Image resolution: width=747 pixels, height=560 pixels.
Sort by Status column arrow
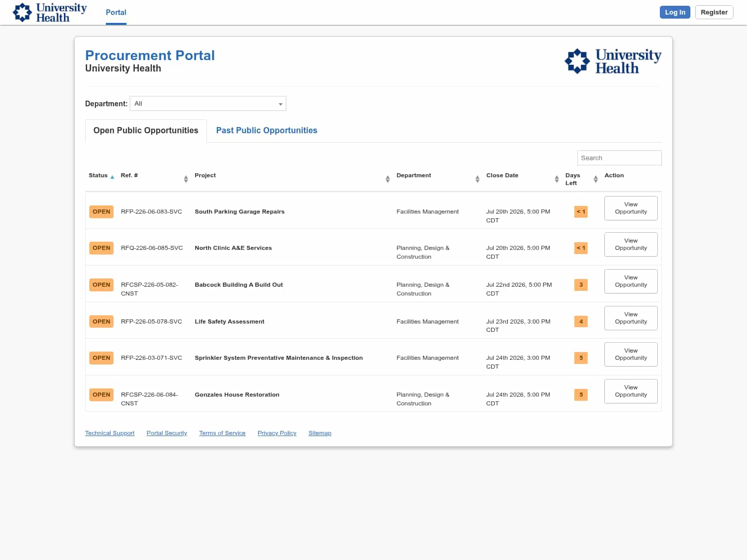pos(112,177)
